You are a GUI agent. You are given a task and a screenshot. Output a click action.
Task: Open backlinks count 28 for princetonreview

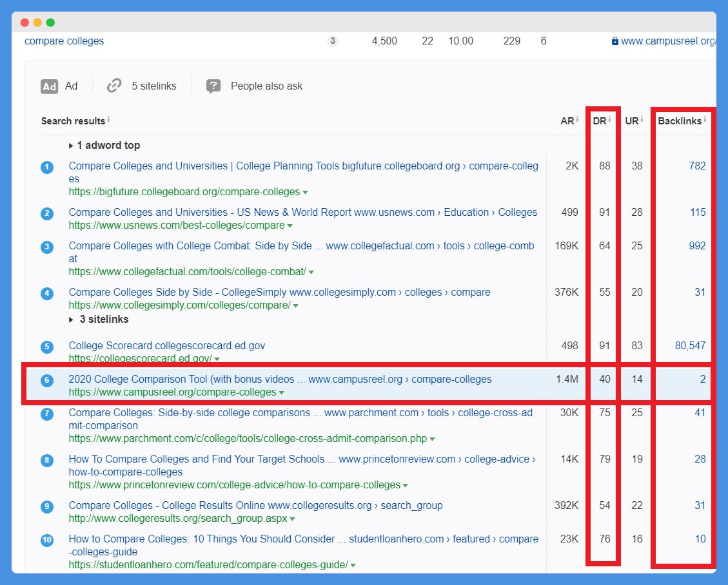coord(700,459)
